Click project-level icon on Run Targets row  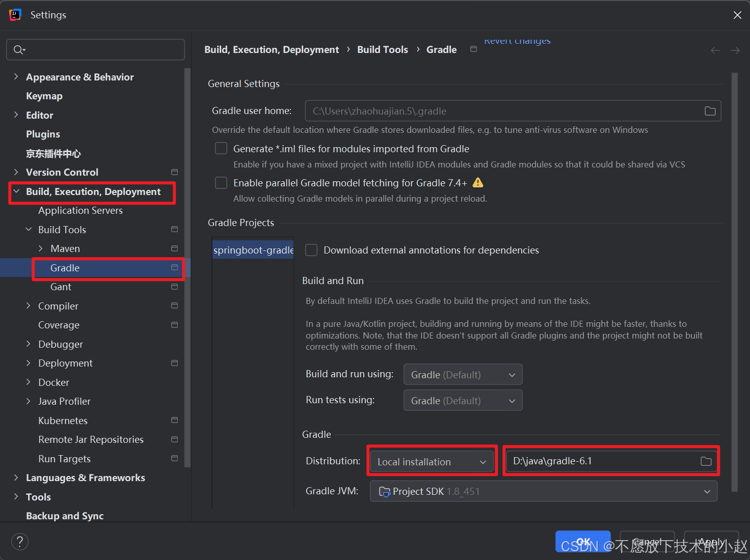(x=174, y=459)
